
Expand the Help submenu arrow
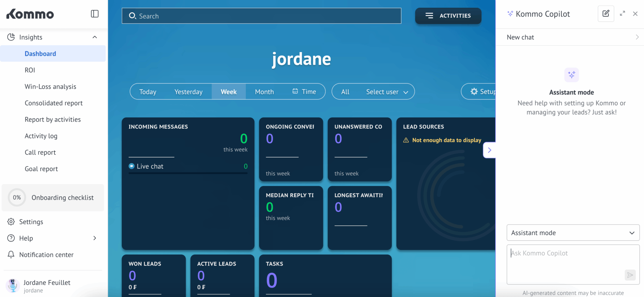coord(95,238)
